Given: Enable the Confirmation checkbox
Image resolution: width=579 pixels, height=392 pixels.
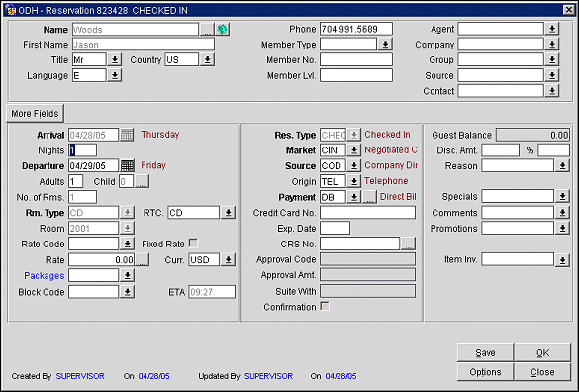Looking at the screenshot, I should tap(325, 306).
